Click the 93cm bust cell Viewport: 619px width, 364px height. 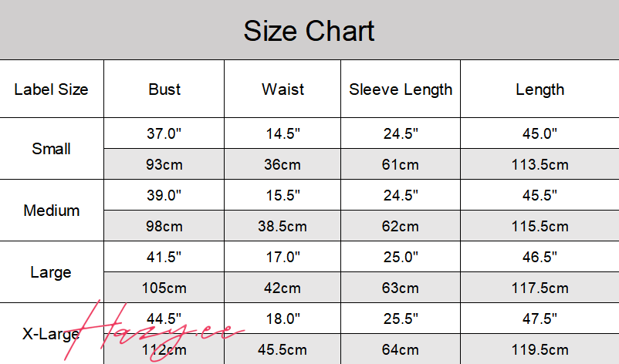coord(164,164)
